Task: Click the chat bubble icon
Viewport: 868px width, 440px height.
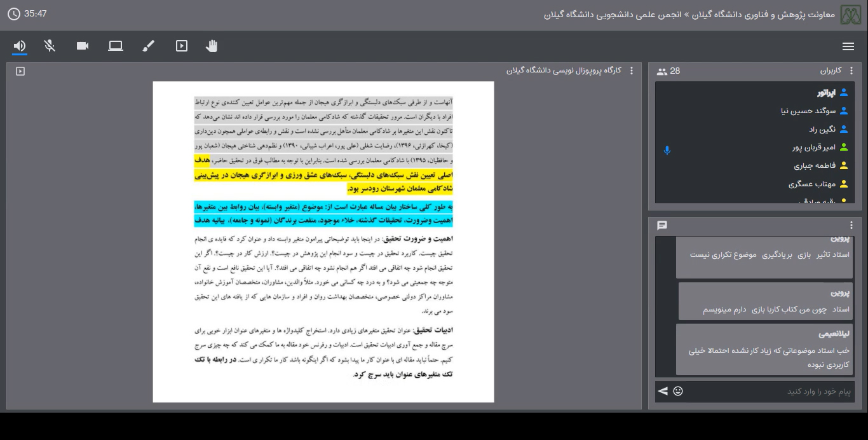Action: pos(662,225)
